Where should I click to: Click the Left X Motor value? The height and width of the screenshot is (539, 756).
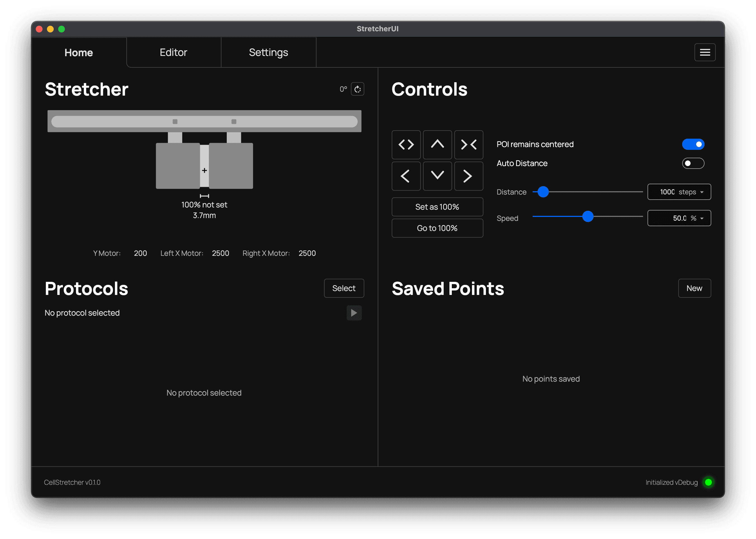(x=220, y=253)
